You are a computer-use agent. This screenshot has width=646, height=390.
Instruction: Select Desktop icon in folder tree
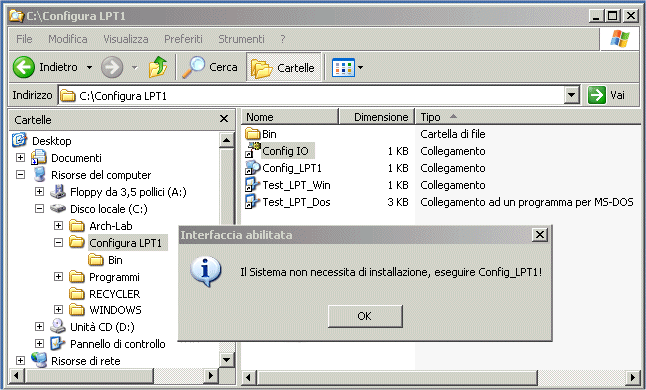19,140
